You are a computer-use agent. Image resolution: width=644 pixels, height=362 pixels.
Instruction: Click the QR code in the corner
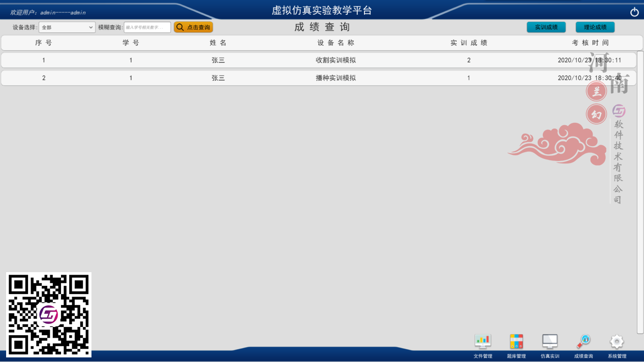coord(49,313)
